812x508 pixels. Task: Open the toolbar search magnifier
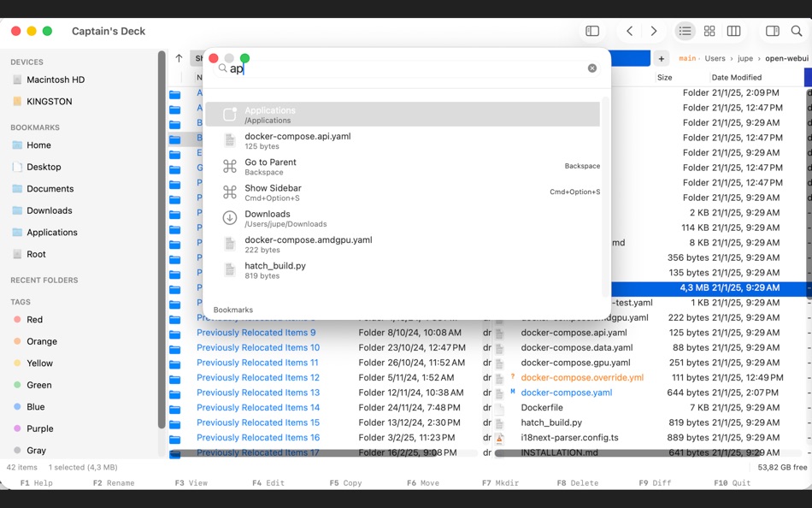tap(797, 31)
